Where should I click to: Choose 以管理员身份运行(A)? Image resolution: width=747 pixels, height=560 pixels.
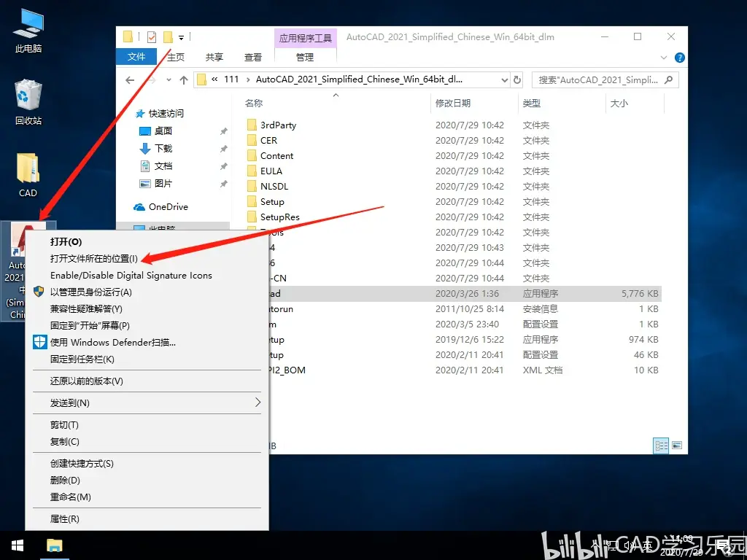(x=147, y=292)
